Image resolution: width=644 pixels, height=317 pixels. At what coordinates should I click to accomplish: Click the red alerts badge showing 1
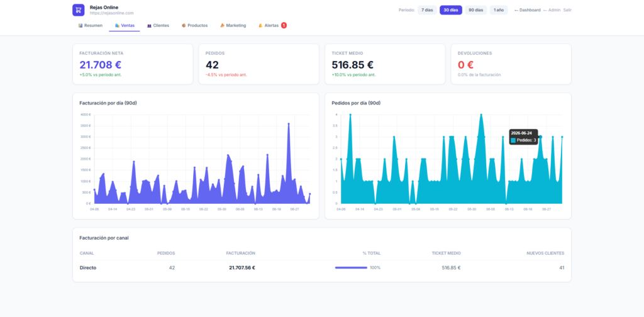pos(284,25)
